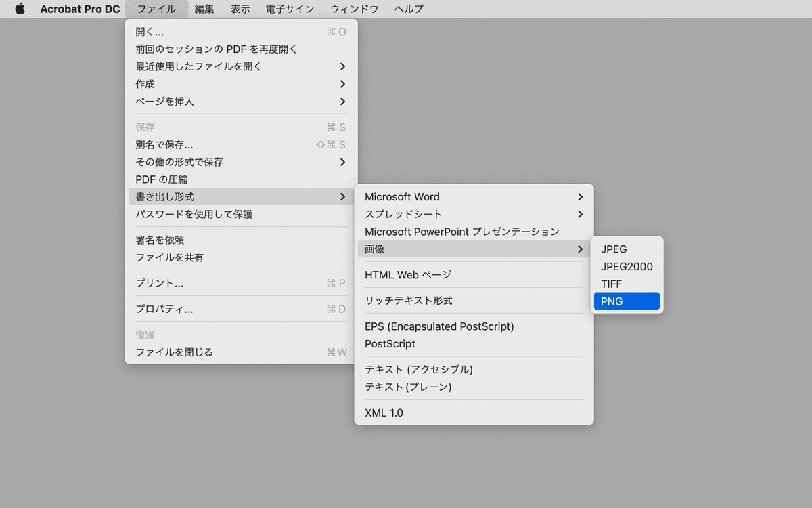Select JPEG image format
This screenshot has height=508, width=812.
pos(627,249)
